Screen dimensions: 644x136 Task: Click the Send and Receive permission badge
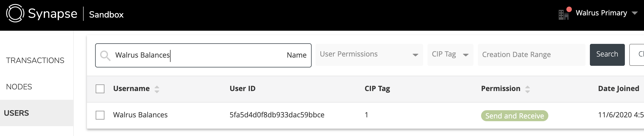point(515,116)
